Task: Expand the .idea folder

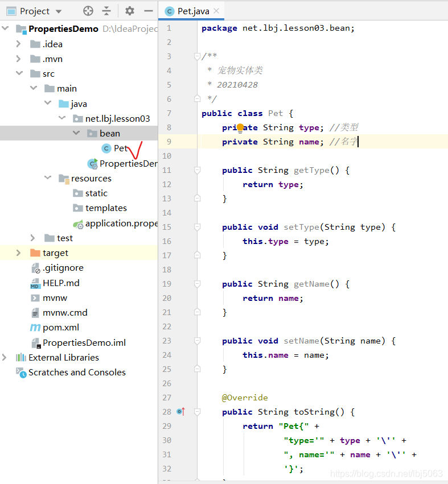Action: [x=19, y=44]
